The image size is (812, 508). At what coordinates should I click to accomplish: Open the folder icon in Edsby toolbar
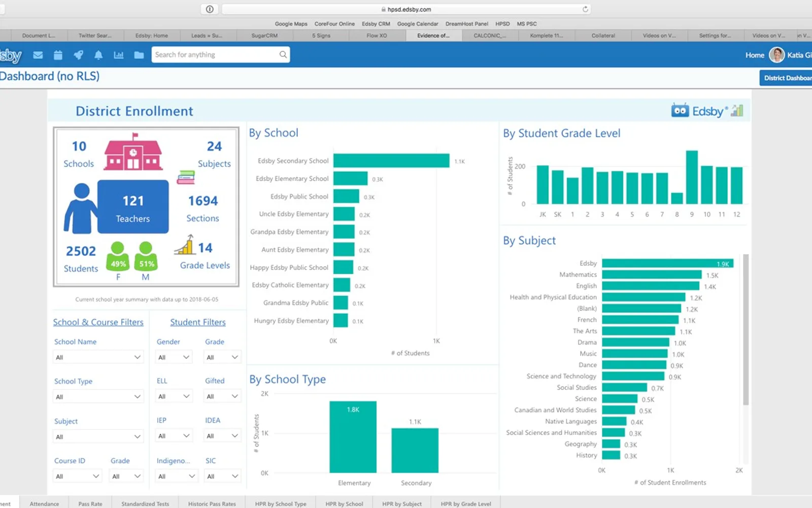[x=139, y=55]
